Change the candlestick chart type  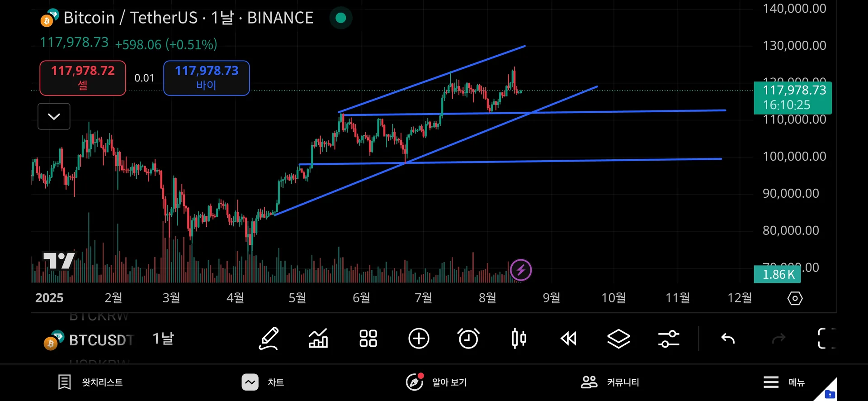point(519,339)
